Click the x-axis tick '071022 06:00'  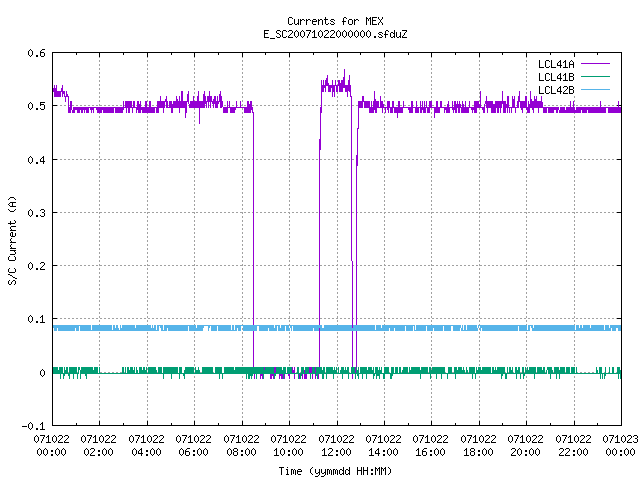point(193,445)
